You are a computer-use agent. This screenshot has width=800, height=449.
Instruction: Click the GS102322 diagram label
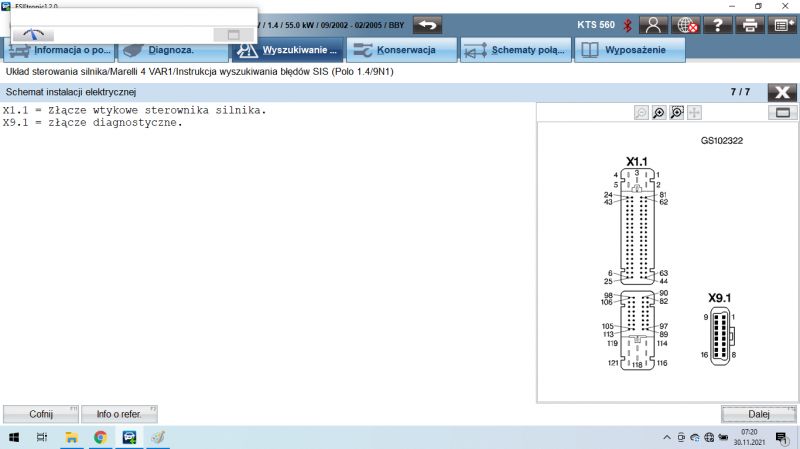[x=721, y=141]
